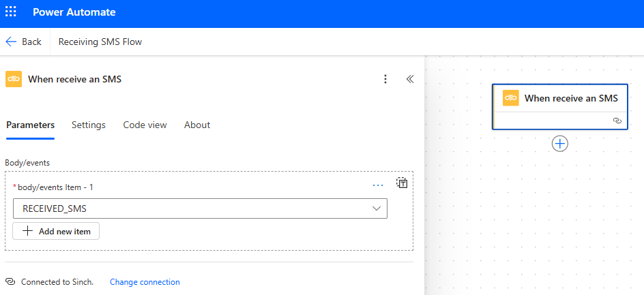Switch to the Parameters tab
This screenshot has height=295, width=644.
30,125
